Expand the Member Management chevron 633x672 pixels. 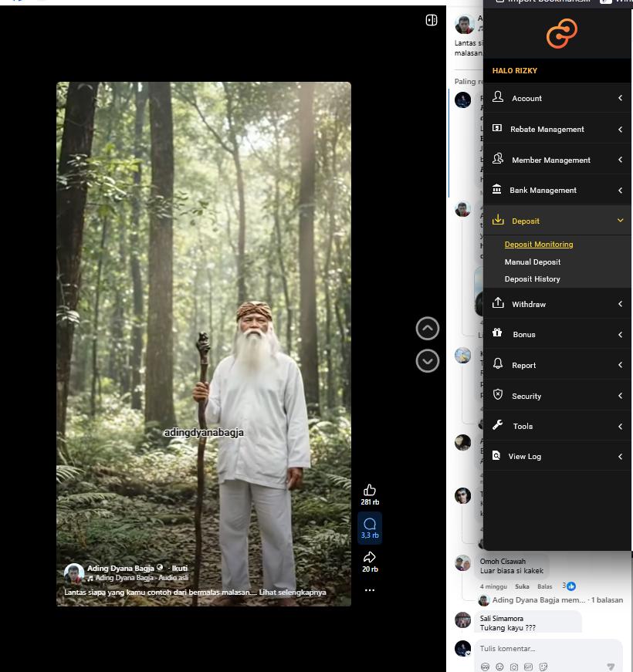620,160
